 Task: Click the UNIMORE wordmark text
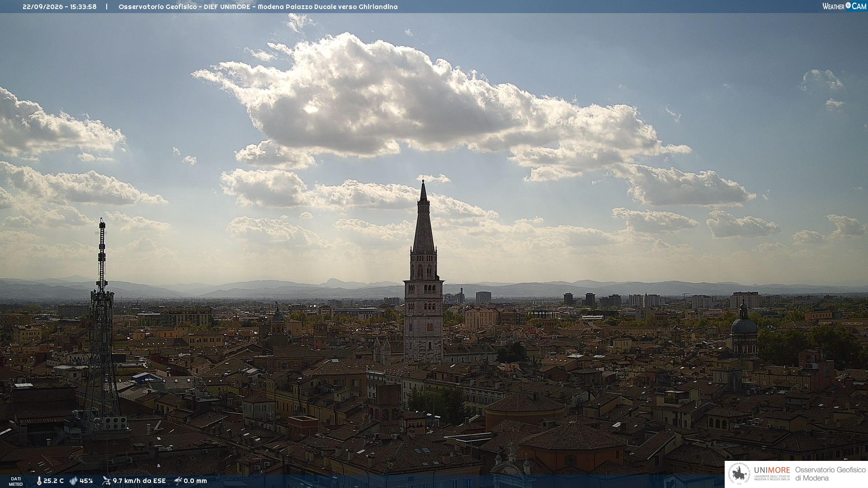[772, 470]
